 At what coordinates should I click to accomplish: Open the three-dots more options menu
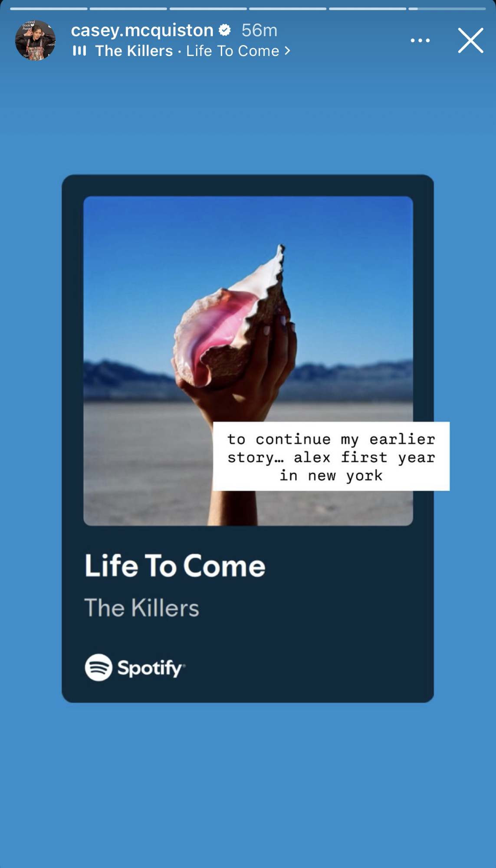420,40
